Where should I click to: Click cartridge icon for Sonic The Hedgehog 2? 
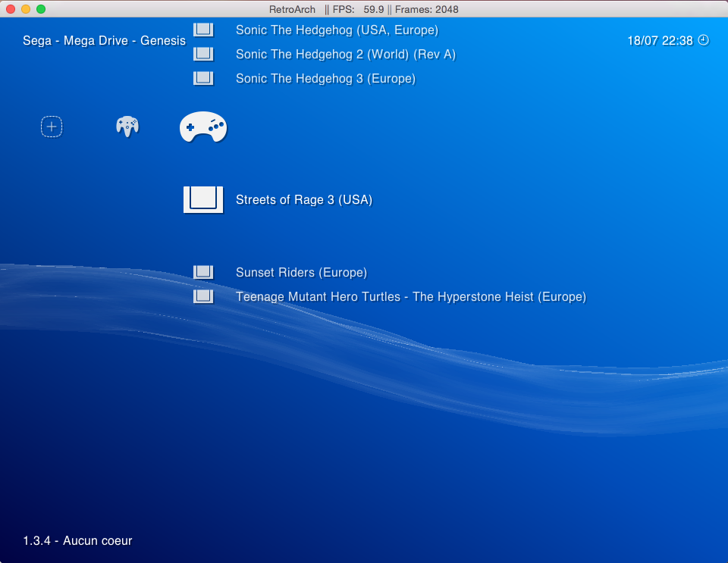[x=203, y=54]
